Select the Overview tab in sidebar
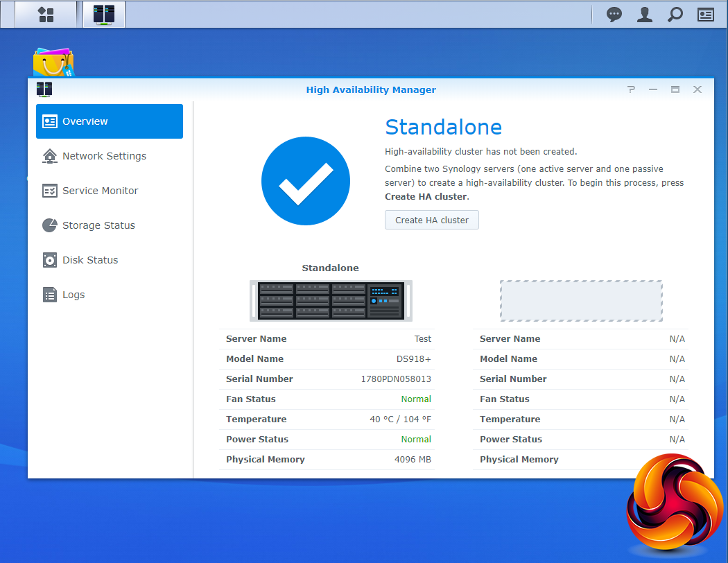Image resolution: width=728 pixels, height=563 pixels. coord(110,121)
